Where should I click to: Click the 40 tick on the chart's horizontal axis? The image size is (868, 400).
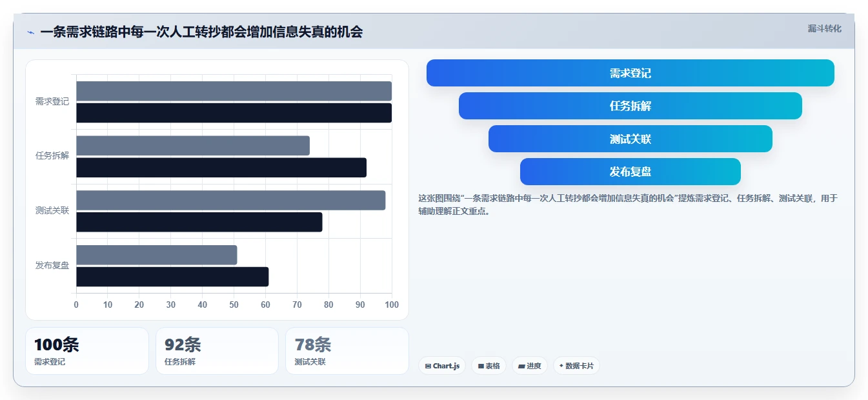pos(203,305)
